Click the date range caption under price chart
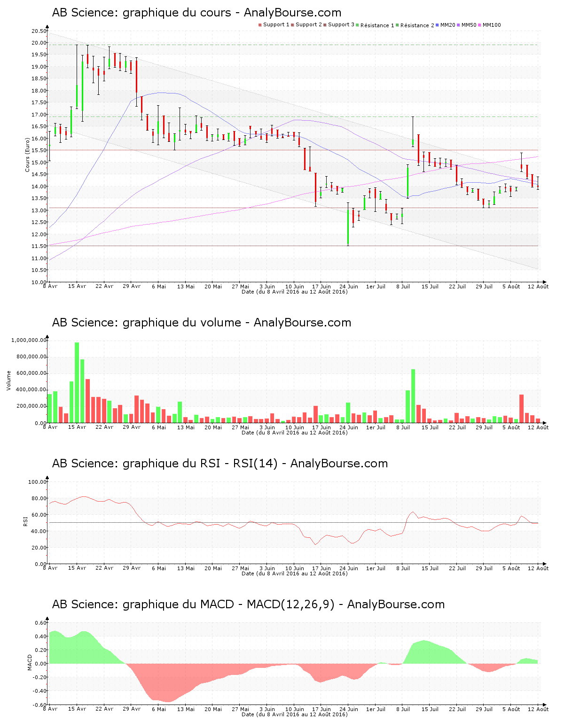This screenshot has height=728, width=564. (295, 292)
